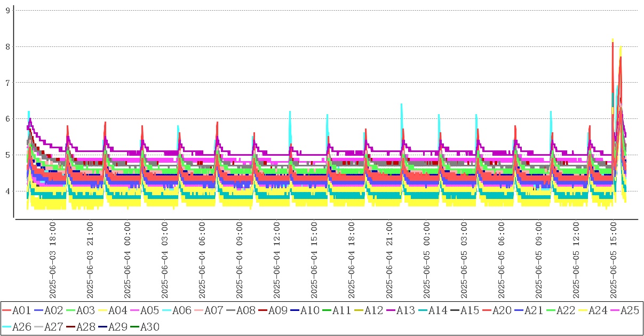This screenshot has height=336, width=644.
Task: Select the A10 navy legend marker
Action: click(x=295, y=310)
